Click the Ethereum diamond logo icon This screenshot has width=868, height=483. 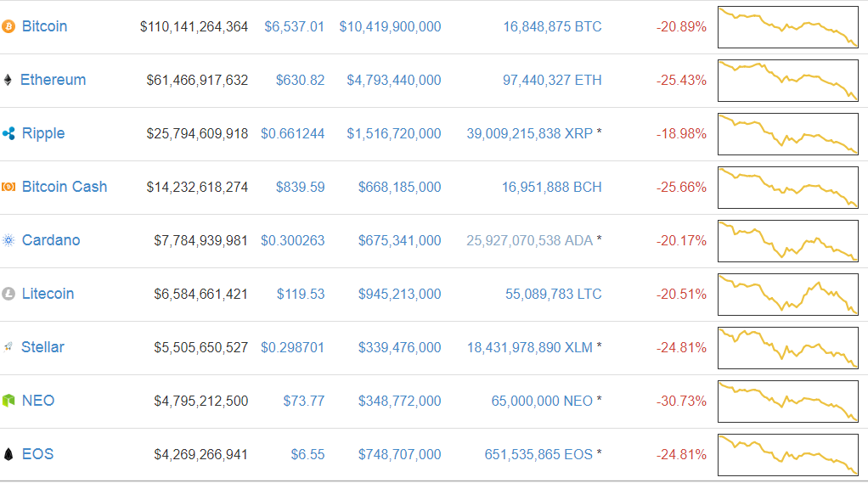[x=8, y=80]
